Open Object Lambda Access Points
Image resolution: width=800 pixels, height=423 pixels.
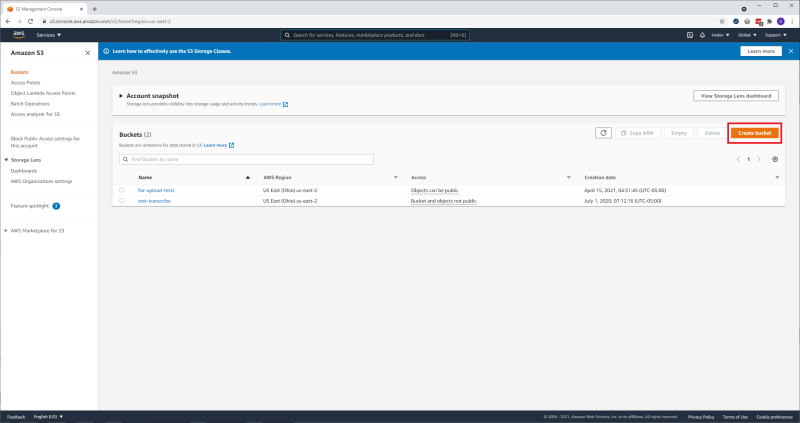tap(43, 93)
